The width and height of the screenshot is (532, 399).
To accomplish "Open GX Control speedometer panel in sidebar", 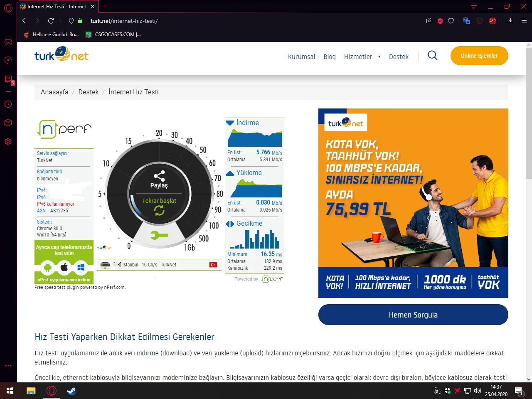I will click(x=8, y=60).
